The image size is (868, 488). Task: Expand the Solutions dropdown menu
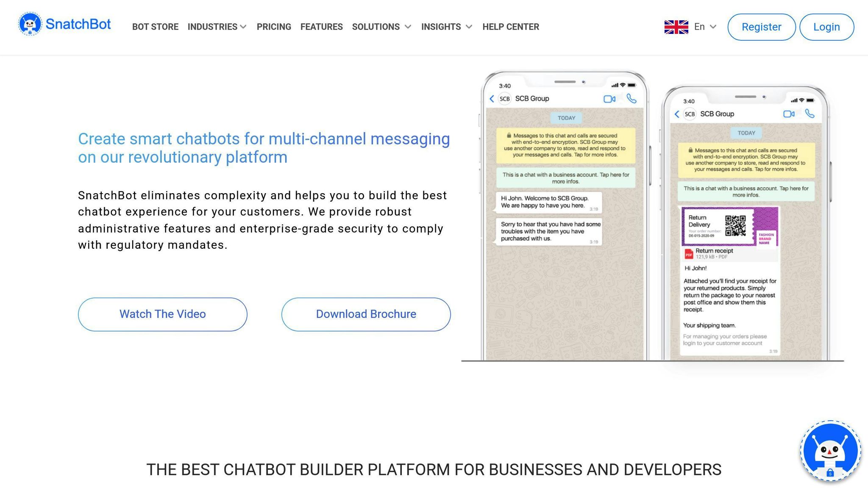point(381,27)
